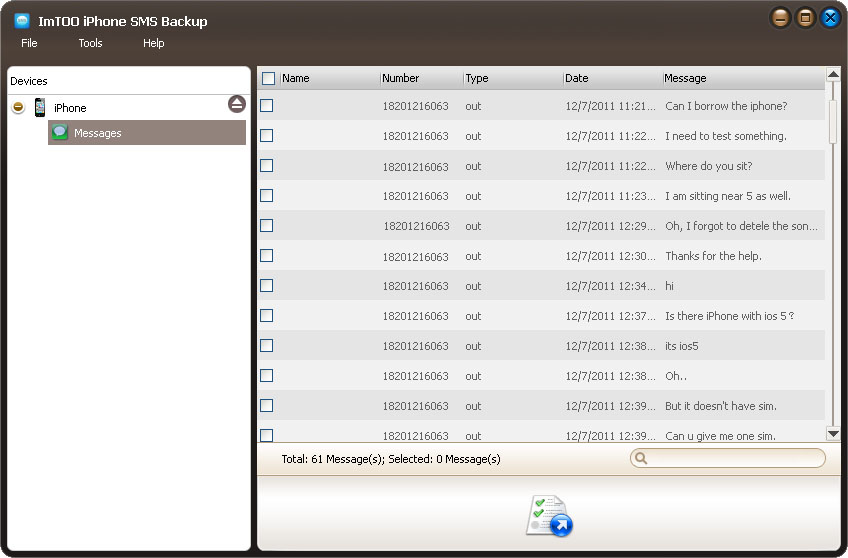Viewport: 848px width, 558px height.
Task: Click the '12/7/2011 12:34...' date cell
Action: coord(611,286)
